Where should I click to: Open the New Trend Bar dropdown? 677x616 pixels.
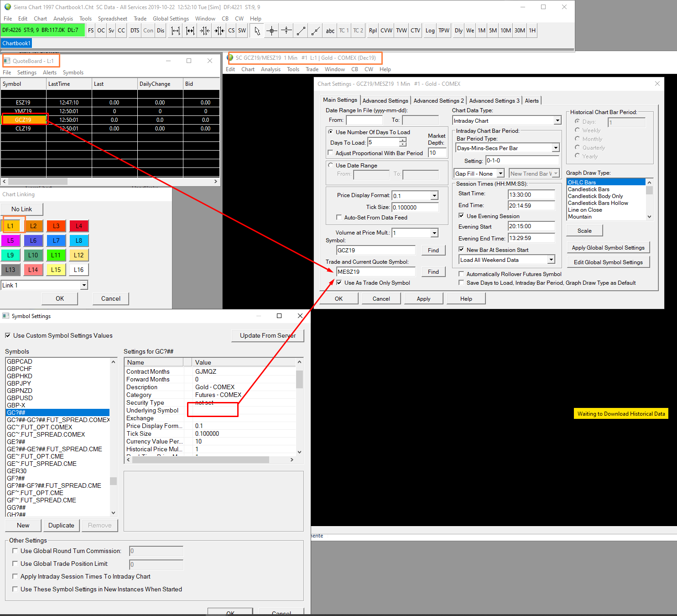[x=556, y=173]
